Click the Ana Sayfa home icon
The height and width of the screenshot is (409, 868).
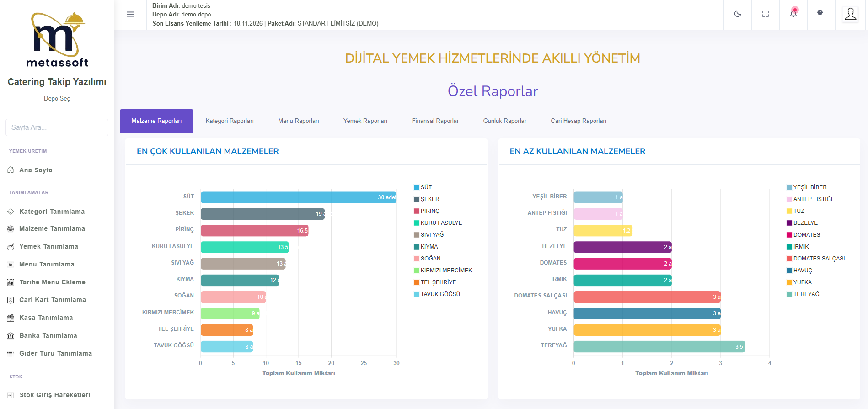pyautogui.click(x=11, y=170)
